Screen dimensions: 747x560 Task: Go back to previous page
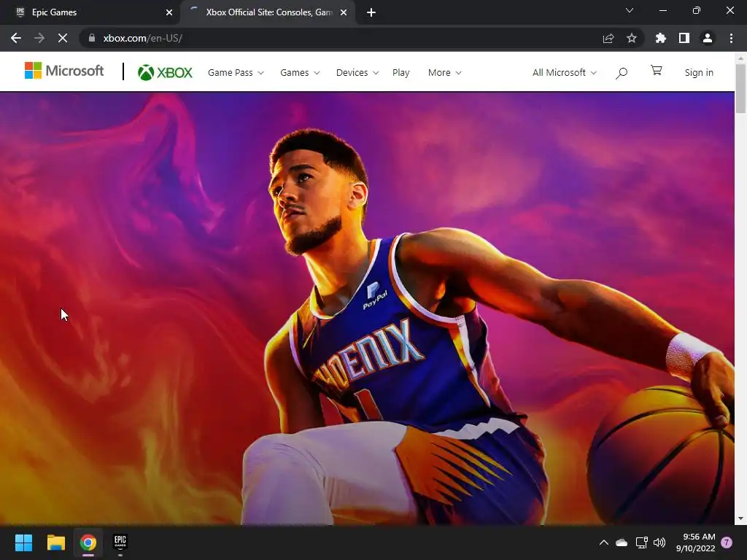click(16, 38)
